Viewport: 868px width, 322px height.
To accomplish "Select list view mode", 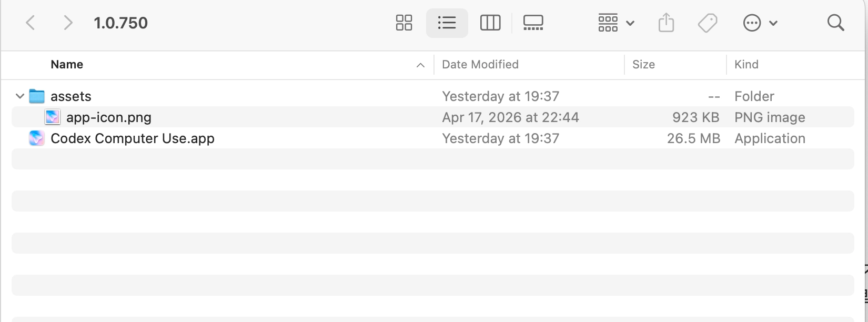I will point(447,23).
